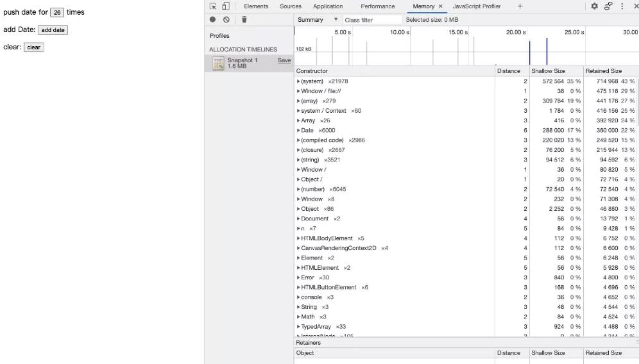Expand the HTMLBodyElement ×5 row
Image resolution: width=639 pixels, height=364 pixels.
[x=298, y=238]
